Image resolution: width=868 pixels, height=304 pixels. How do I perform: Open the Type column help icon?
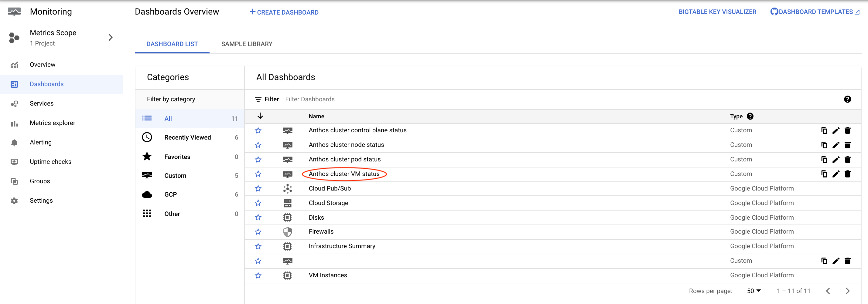[x=750, y=116]
